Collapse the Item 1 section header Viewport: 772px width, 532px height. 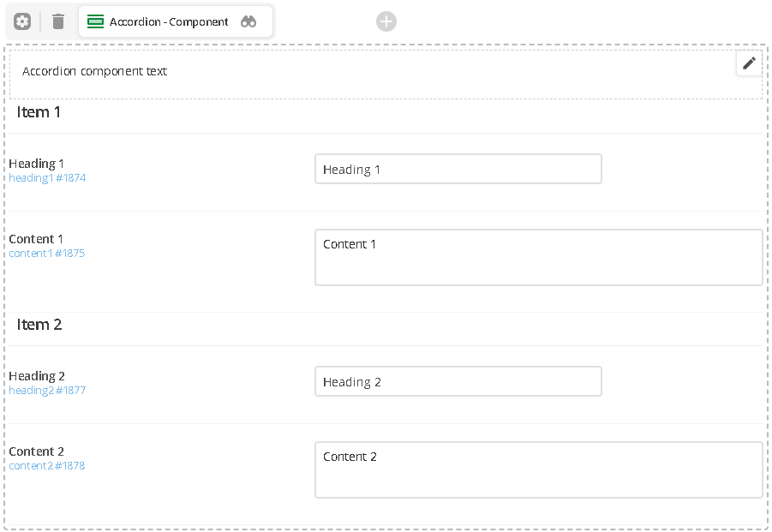click(x=386, y=113)
